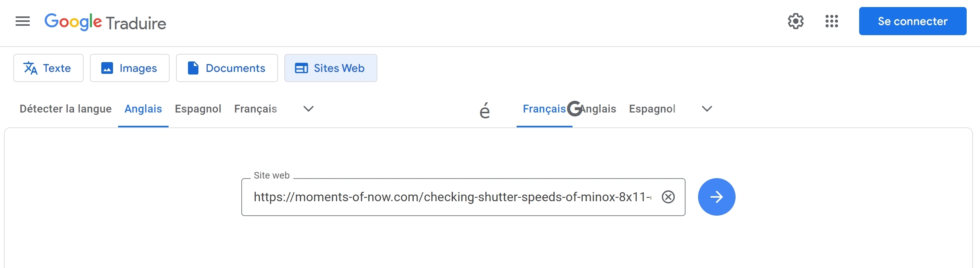The height and width of the screenshot is (268, 980).
Task: Choose Détecter la langue as source
Action: click(x=66, y=109)
